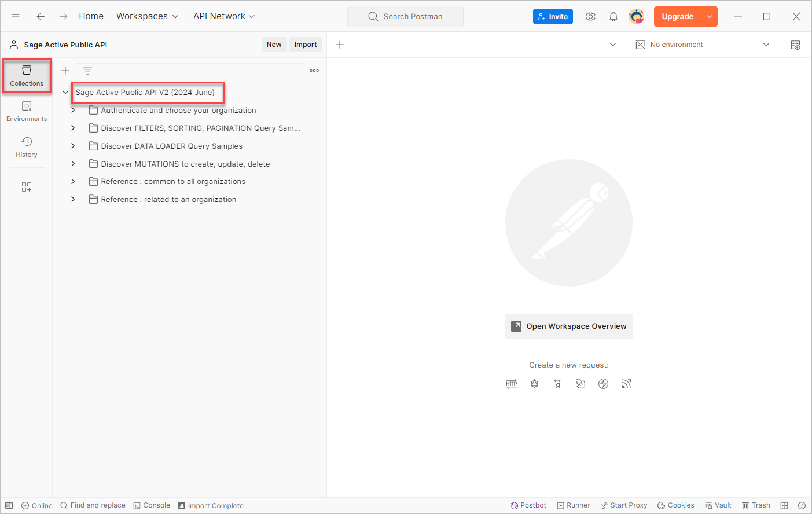Expand the Discover MUTATIONS folder
812x514 pixels.
click(73, 164)
